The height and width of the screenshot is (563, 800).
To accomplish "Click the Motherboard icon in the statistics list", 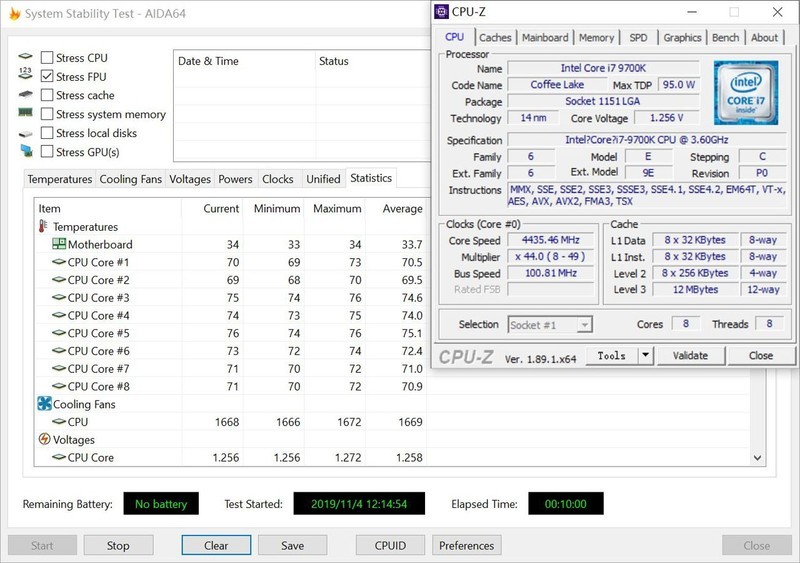I will pyautogui.click(x=59, y=244).
